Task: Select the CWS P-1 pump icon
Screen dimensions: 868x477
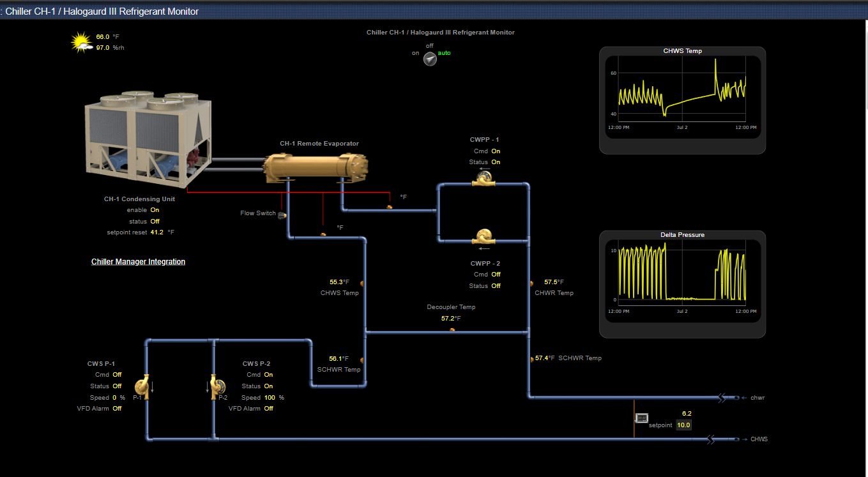Action: coord(142,386)
